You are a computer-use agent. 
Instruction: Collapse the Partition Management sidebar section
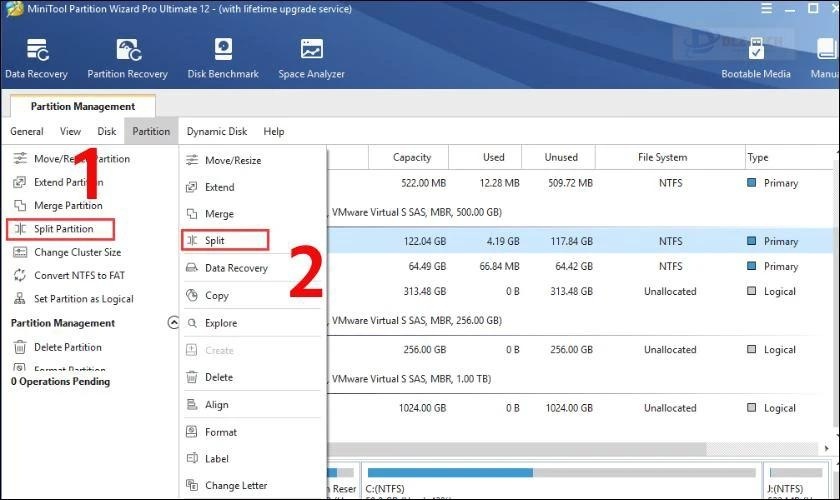[173, 323]
